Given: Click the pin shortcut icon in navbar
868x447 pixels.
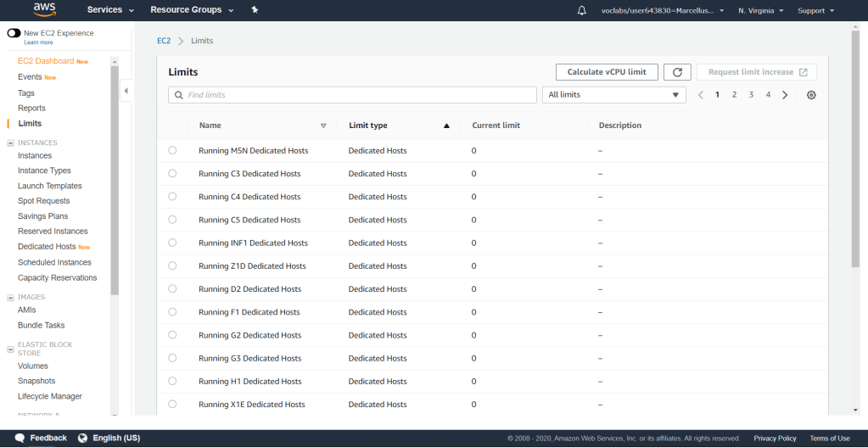Looking at the screenshot, I should pyautogui.click(x=255, y=10).
